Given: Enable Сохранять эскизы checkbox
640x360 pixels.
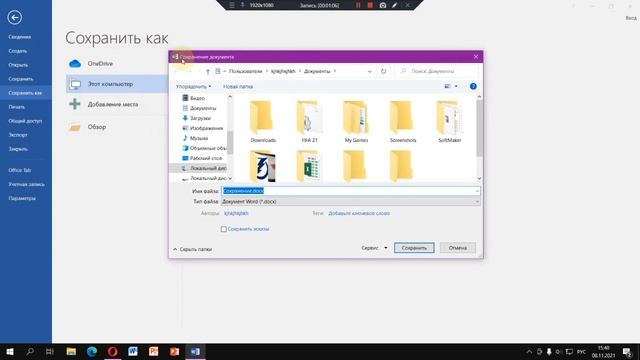Looking at the screenshot, I should [224, 229].
